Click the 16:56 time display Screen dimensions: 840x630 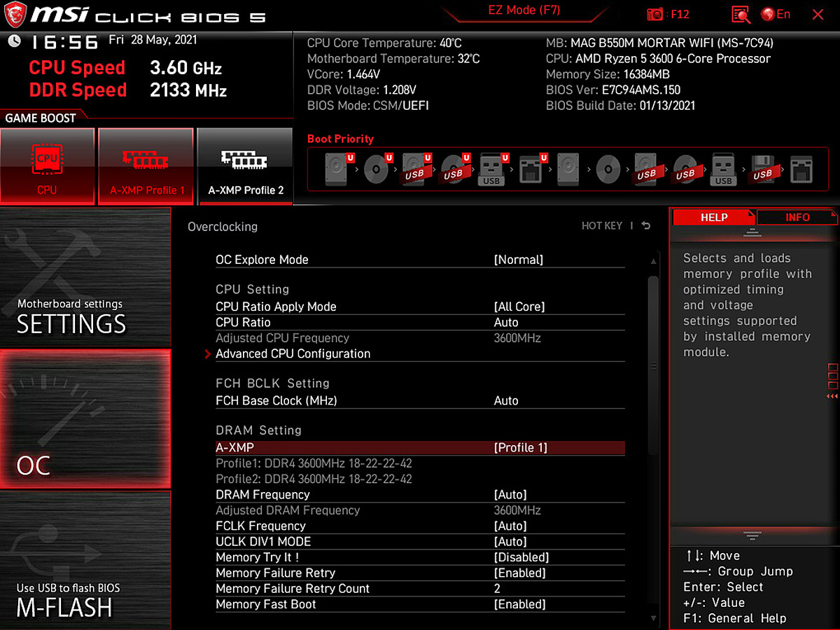pos(64,41)
